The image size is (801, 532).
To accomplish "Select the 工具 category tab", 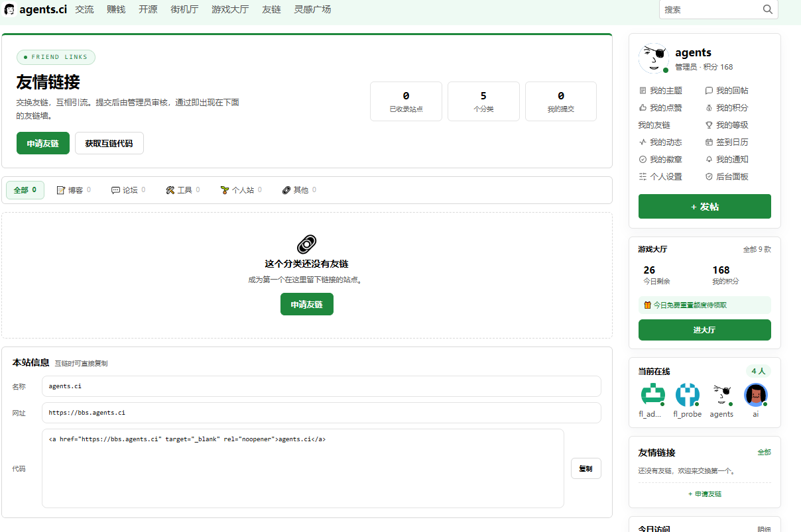I will pos(182,190).
